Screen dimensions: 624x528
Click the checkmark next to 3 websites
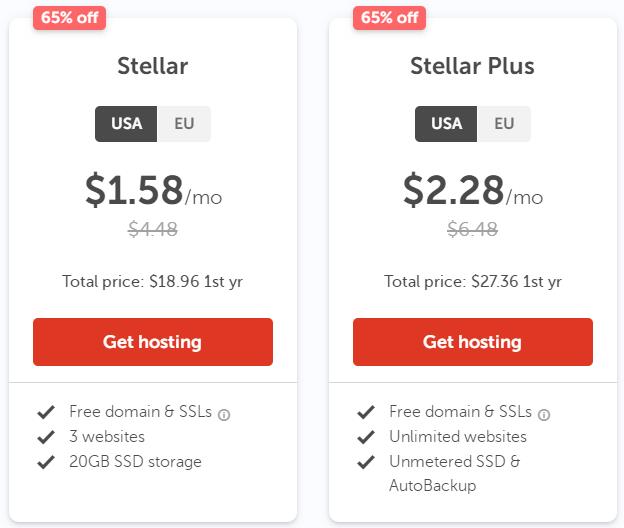[45, 437]
